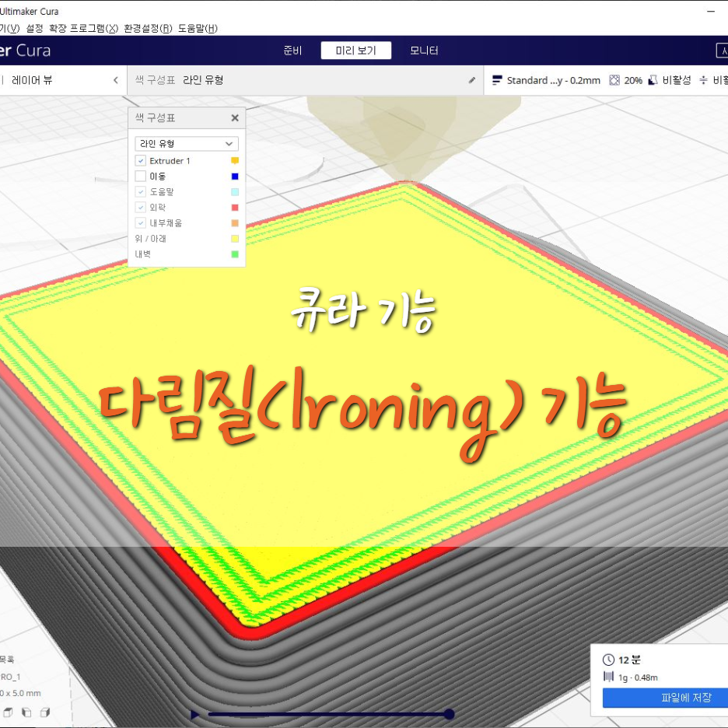
Task: Click the 12 분 print time text
Action: 629,660
